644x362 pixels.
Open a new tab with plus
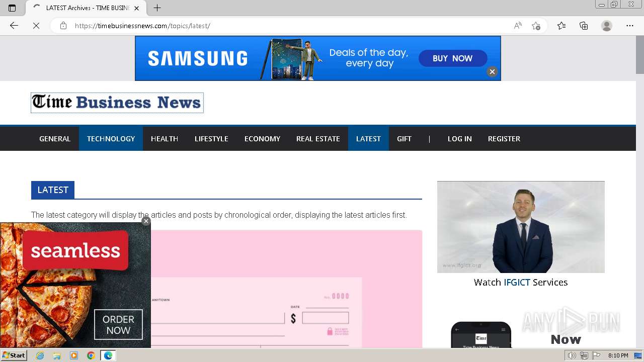point(157,8)
